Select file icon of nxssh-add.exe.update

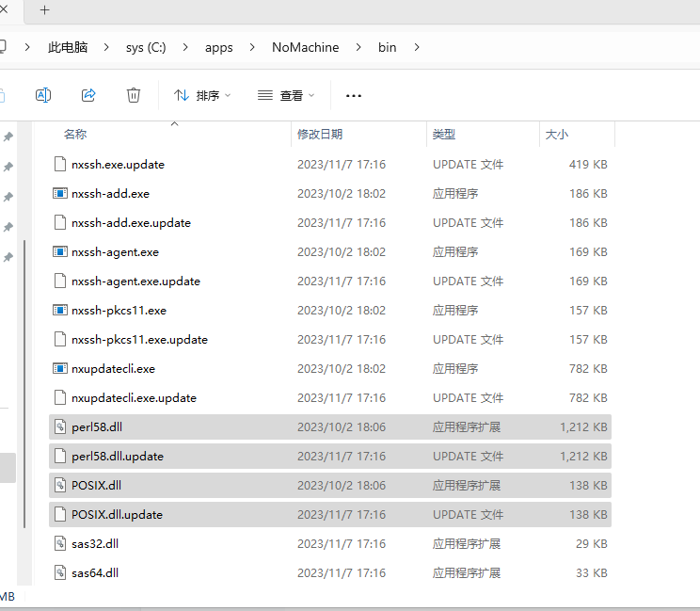[x=60, y=222]
